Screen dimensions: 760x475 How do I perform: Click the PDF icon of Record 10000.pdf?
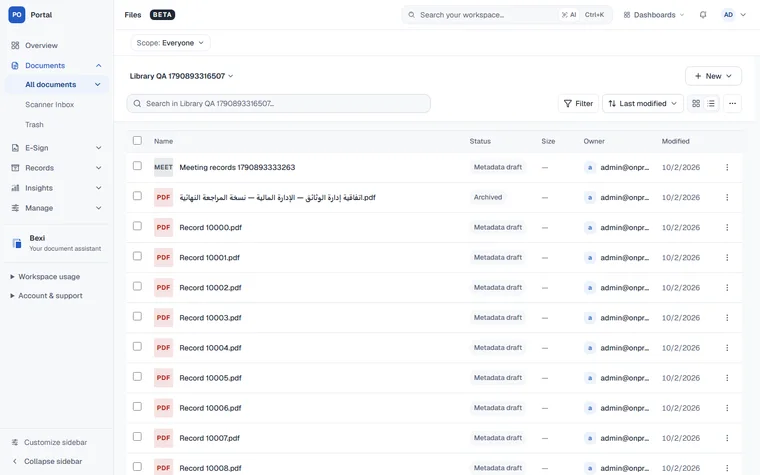(x=163, y=227)
